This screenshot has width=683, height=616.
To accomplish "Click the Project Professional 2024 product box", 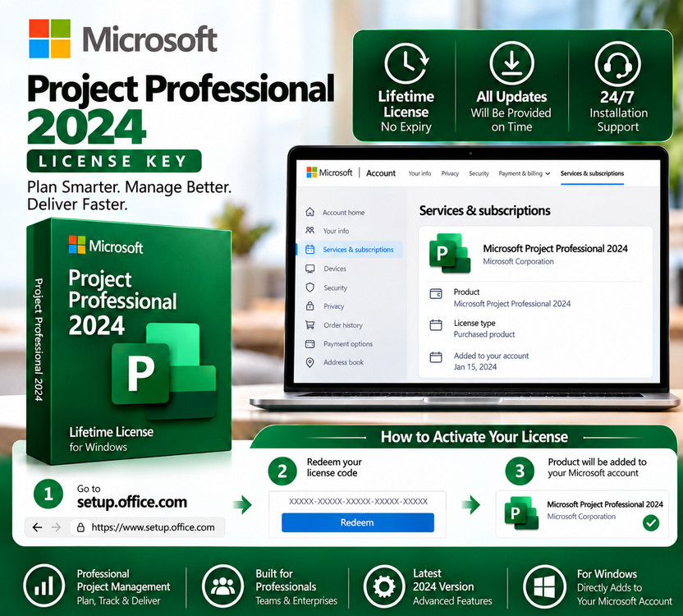I will click(x=129, y=340).
